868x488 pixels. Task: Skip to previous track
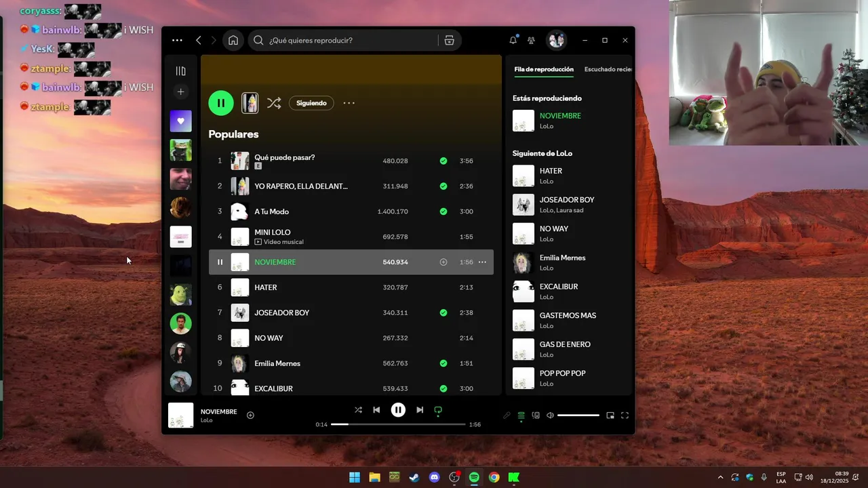pos(376,410)
